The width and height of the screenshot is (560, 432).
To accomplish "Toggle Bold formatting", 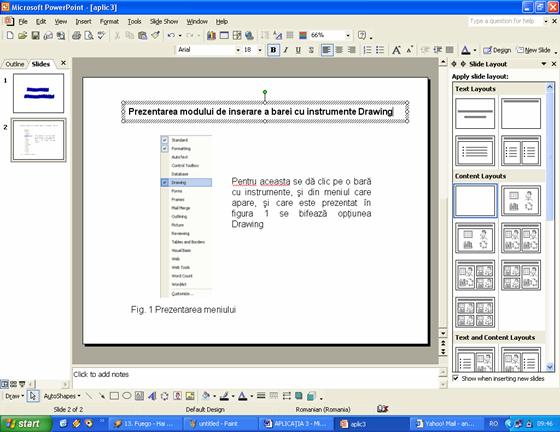I will click(x=273, y=50).
